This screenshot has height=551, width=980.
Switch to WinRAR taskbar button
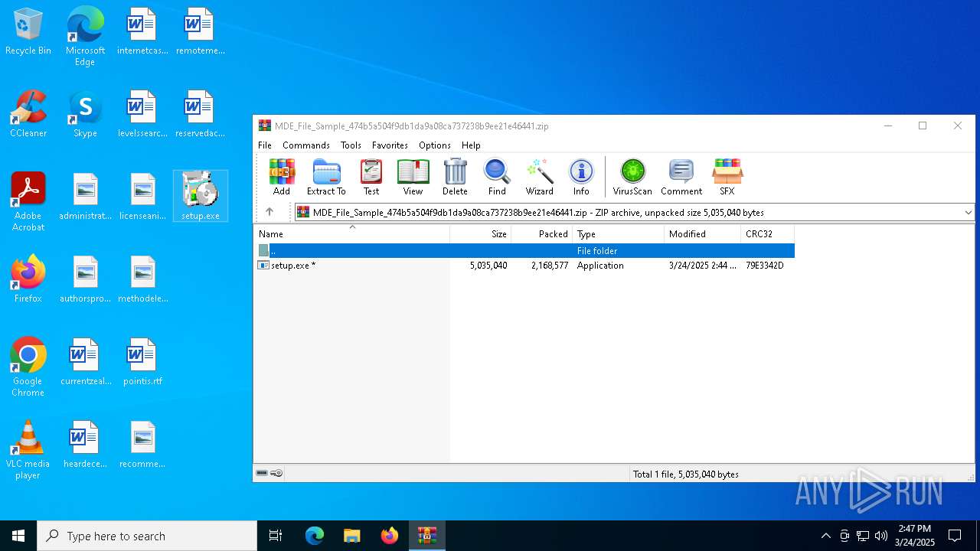point(426,536)
